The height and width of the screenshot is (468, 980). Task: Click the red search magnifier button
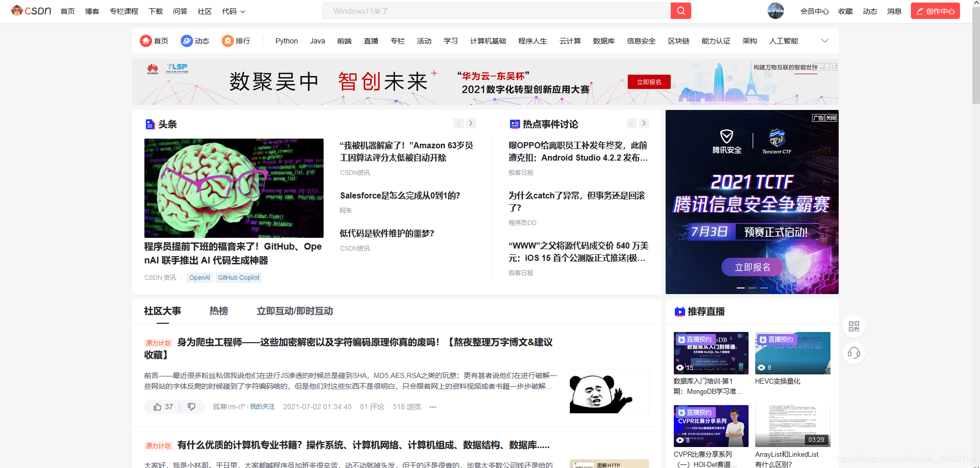coord(680,11)
